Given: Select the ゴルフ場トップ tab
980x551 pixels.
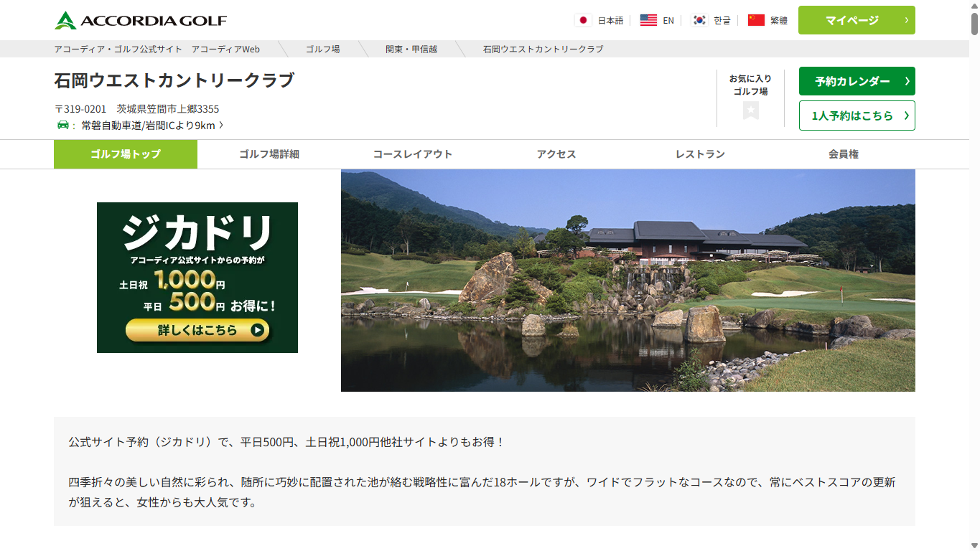Looking at the screenshot, I should point(126,154).
